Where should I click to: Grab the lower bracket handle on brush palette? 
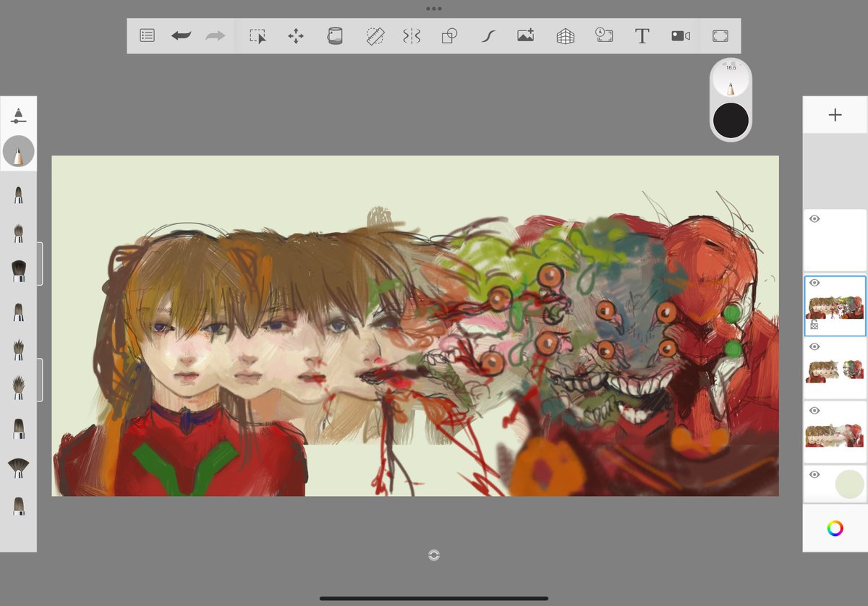point(40,380)
